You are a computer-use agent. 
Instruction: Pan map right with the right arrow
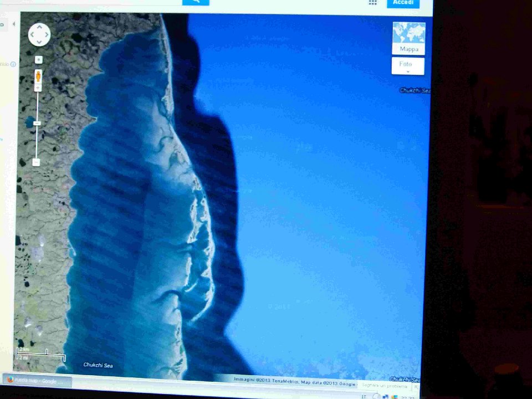point(47,34)
